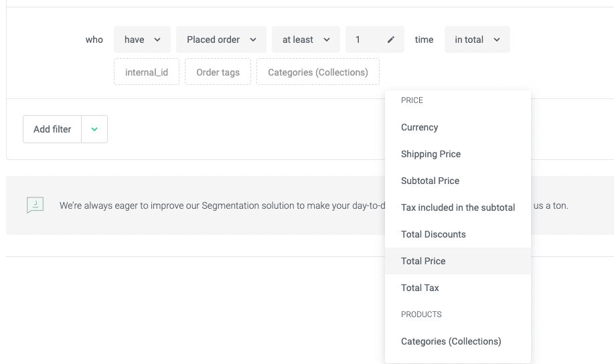Image resolution: width=614 pixels, height=364 pixels.
Task: Select the highlighted Total Price option
Action: coord(423,261)
